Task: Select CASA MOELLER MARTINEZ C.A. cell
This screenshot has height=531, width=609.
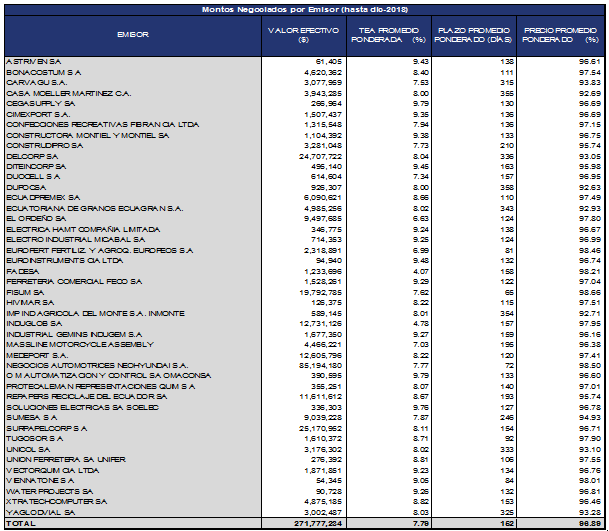Action: (x=69, y=93)
